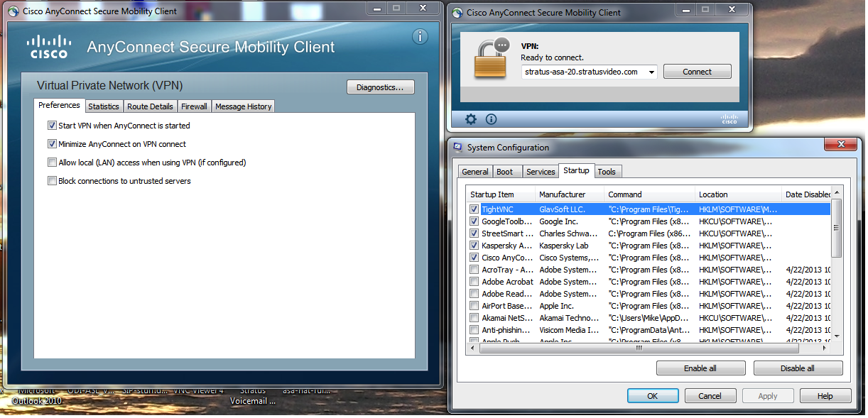Switch to the Statistics tab

point(104,106)
